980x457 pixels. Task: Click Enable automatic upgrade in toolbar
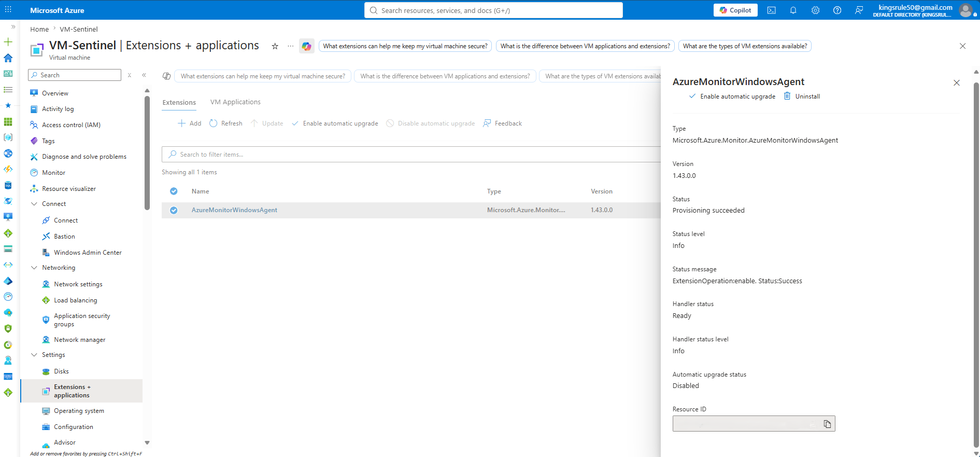[335, 123]
